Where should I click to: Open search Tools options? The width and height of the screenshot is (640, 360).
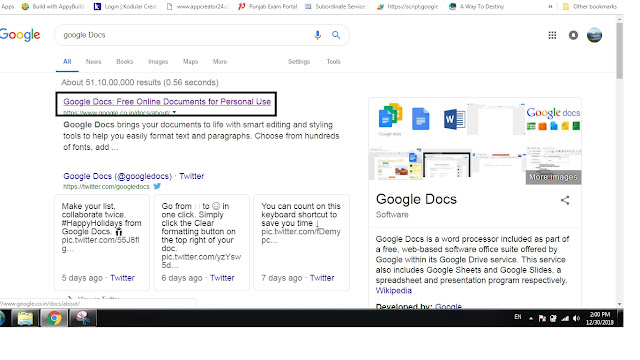333,62
